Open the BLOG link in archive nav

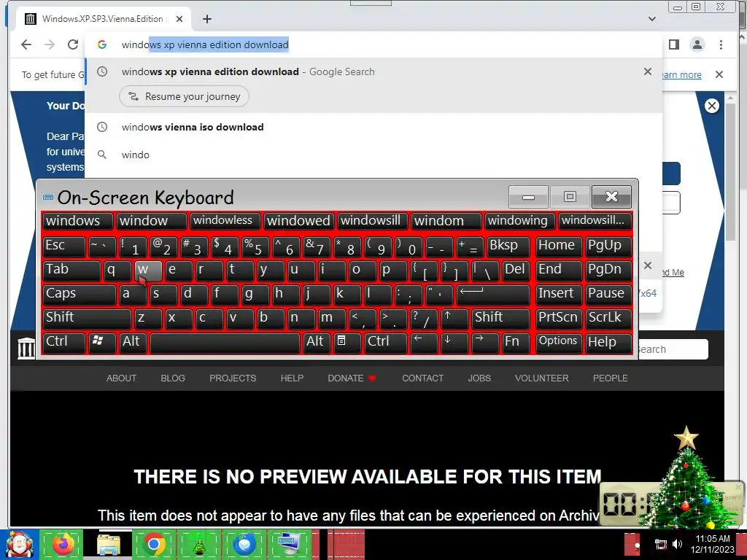coord(173,378)
